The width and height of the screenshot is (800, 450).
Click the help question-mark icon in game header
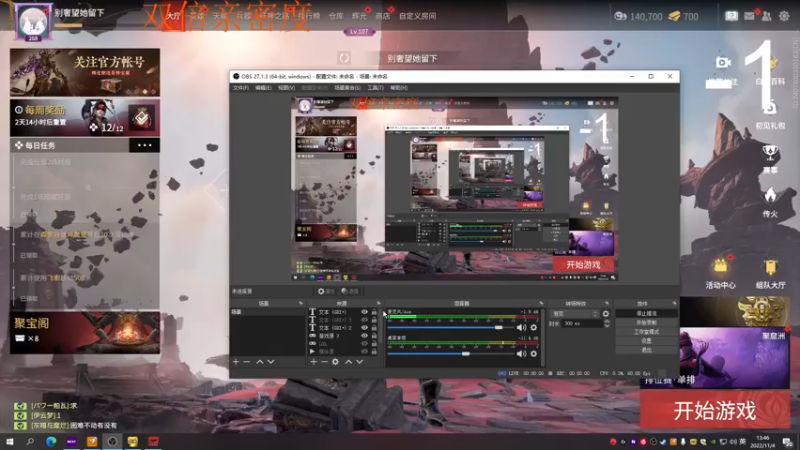coord(731,16)
